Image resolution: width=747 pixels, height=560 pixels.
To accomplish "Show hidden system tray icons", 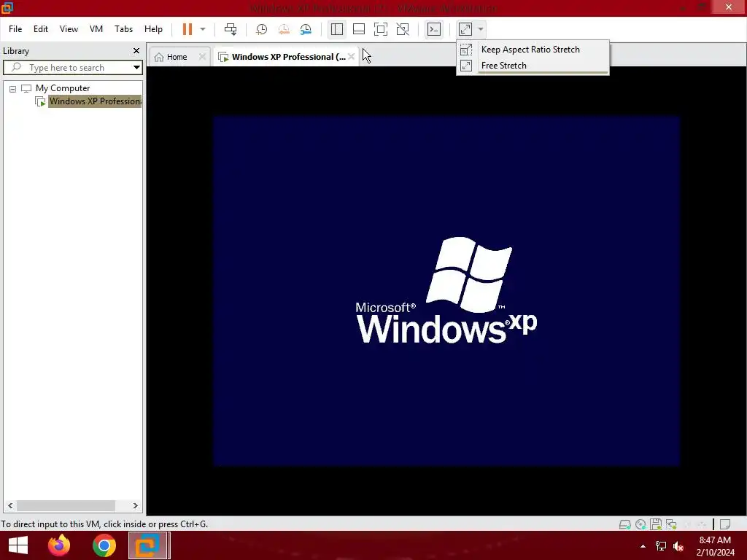I will coord(643,546).
